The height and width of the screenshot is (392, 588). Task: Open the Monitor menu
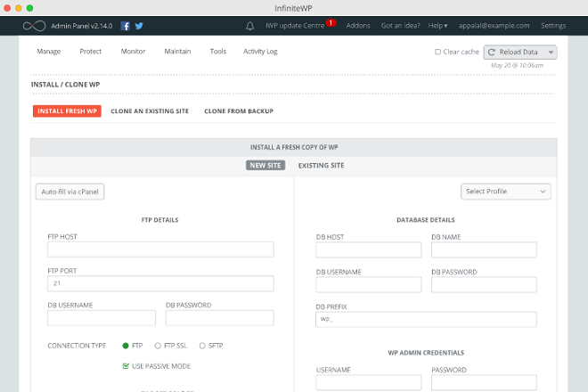pyautogui.click(x=133, y=52)
